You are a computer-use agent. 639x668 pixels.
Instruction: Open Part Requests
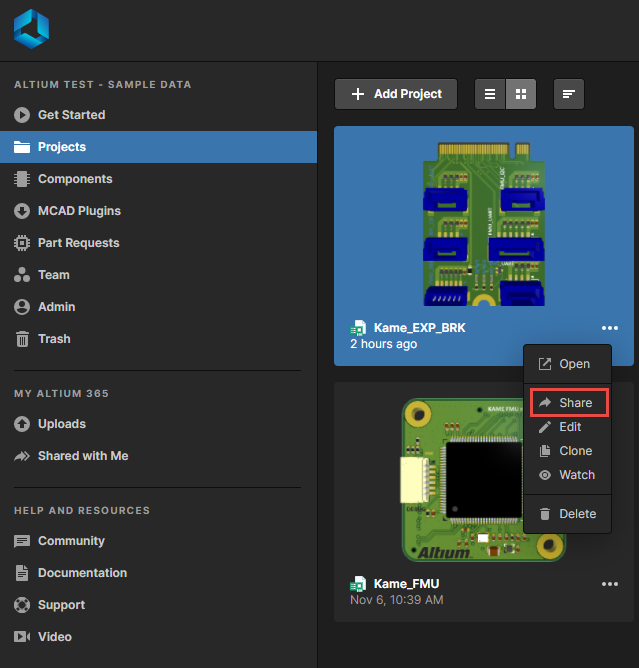(158, 243)
